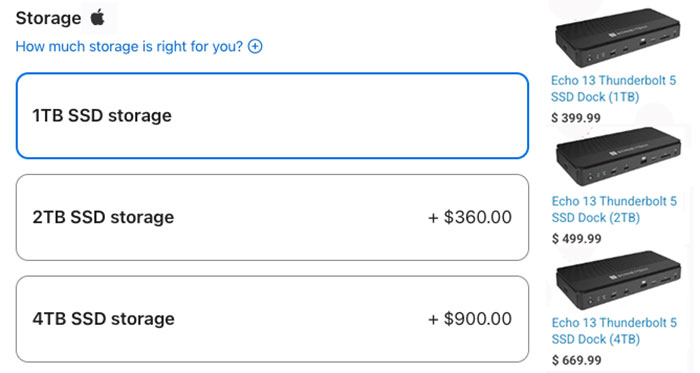Open the 4TB Echo 13 dock product image
Image resolution: width=700 pixels, height=373 pixels.
pyautogui.click(x=618, y=280)
